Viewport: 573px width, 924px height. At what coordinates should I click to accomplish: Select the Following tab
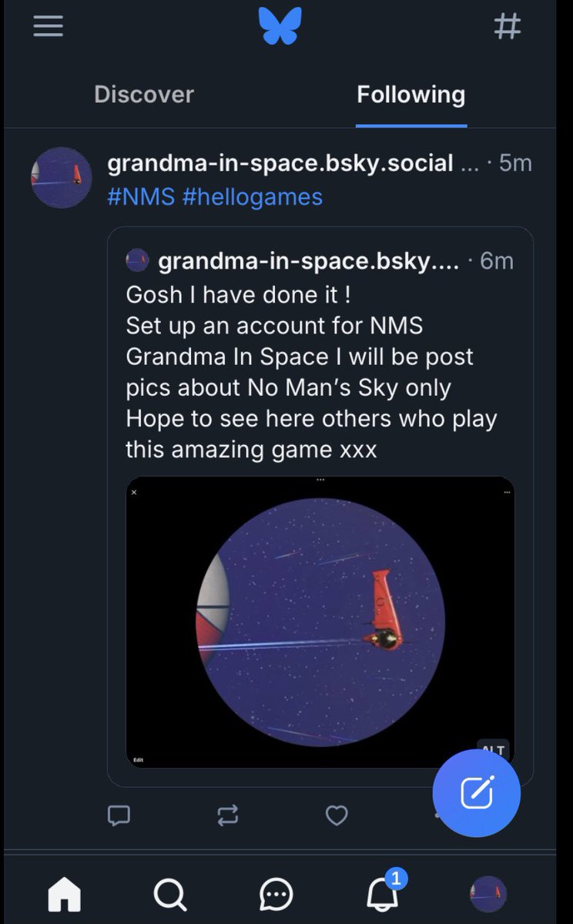pos(410,94)
